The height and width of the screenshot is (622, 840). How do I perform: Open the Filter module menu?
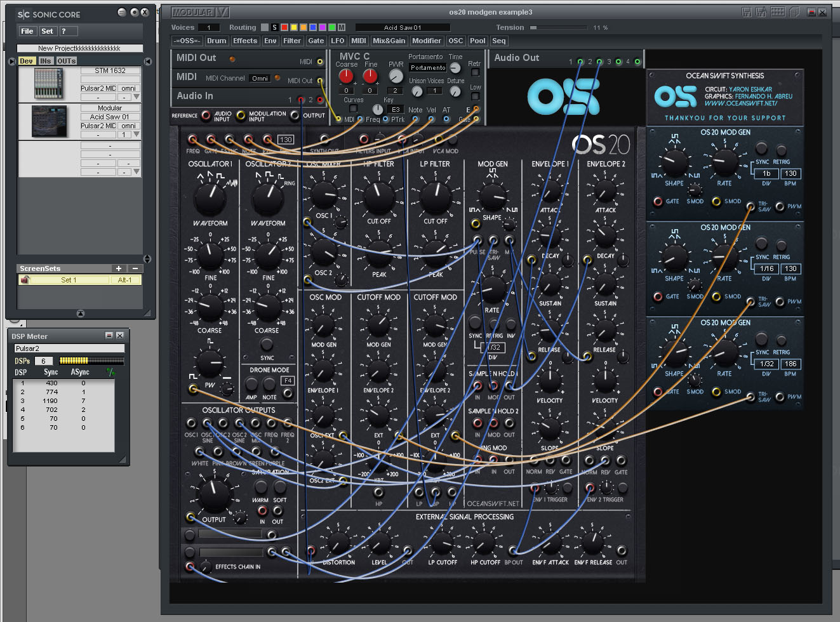coord(292,41)
